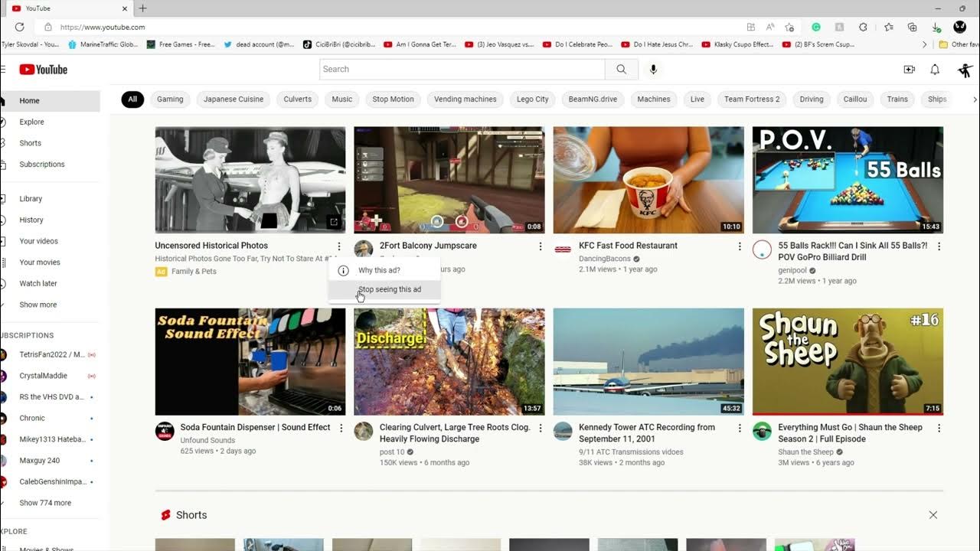Open History in sidebar

point(50,220)
